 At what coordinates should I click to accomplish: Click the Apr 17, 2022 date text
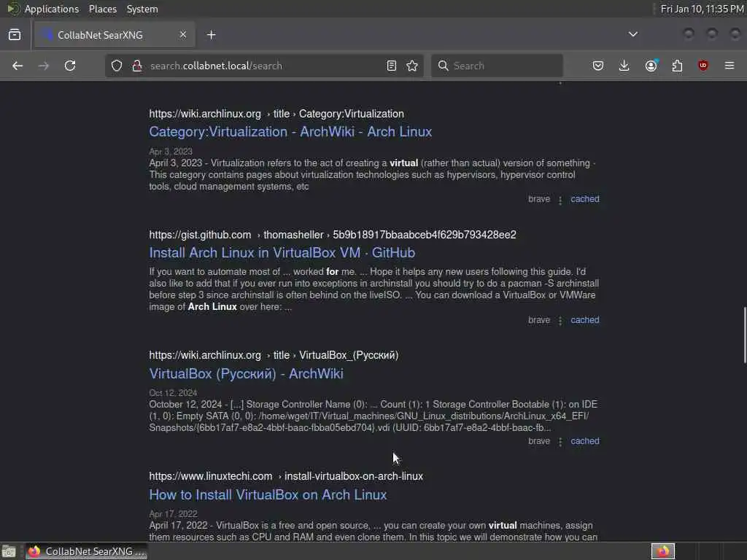coord(173,514)
